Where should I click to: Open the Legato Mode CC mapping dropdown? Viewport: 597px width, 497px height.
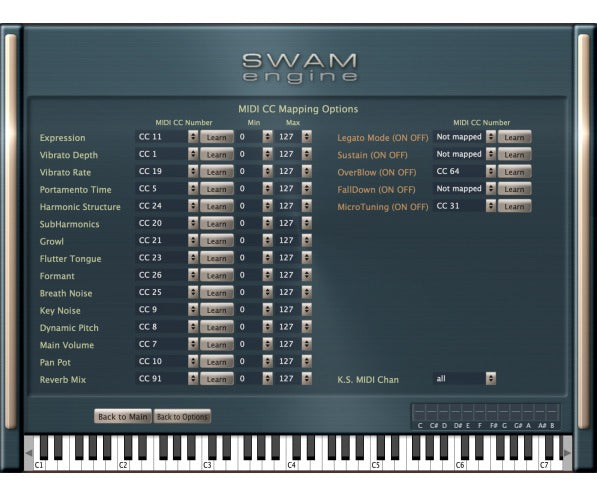tap(491, 137)
